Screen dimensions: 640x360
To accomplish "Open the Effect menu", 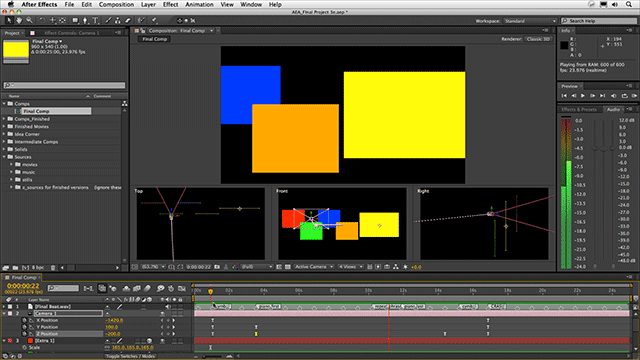I will (x=171, y=4).
